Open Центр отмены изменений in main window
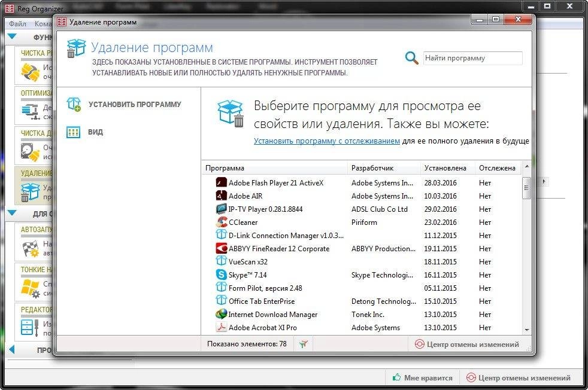The image size is (588, 390). point(519,377)
